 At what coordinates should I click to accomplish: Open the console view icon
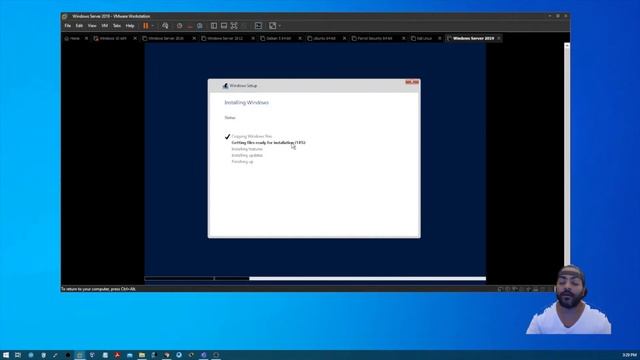tap(258, 26)
